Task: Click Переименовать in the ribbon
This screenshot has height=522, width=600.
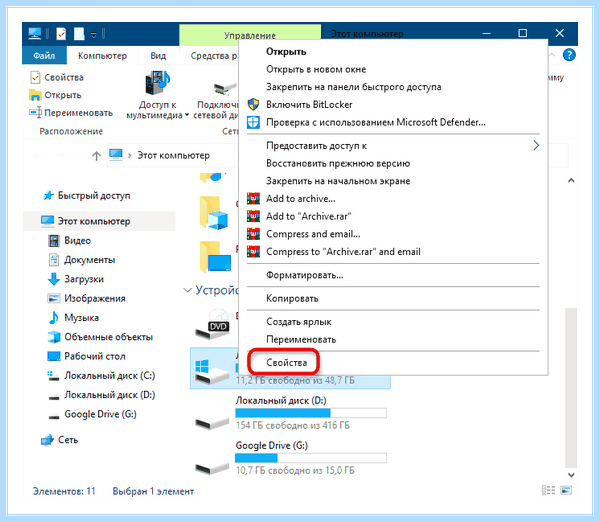Action: (71, 113)
